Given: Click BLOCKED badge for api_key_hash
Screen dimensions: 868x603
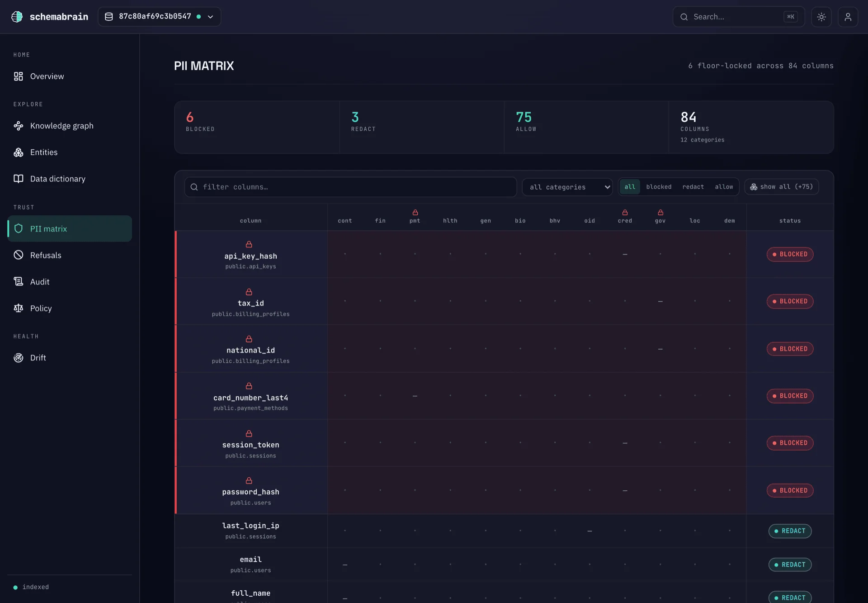Looking at the screenshot, I should 790,254.
